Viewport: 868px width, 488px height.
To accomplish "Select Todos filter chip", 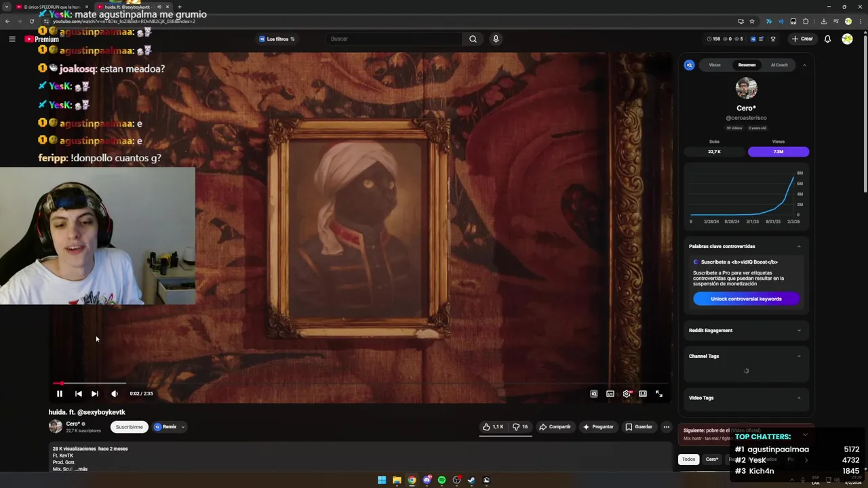I will point(688,460).
